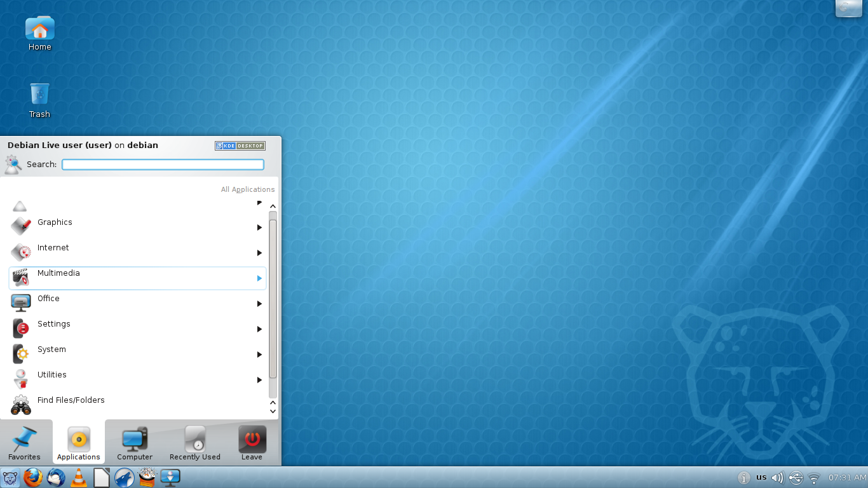This screenshot has height=488, width=868.
Task: Click the USB device notifier tray icon
Action: [796, 477]
